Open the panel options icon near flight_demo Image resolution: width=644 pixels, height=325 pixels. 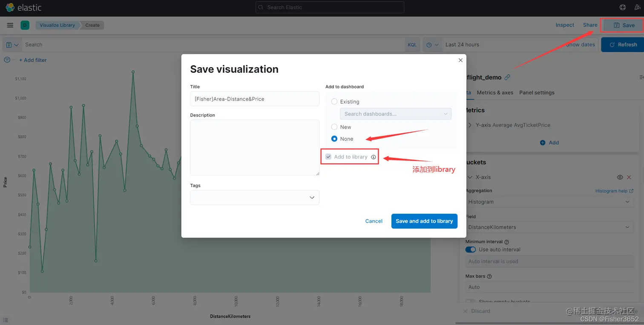pos(641,77)
